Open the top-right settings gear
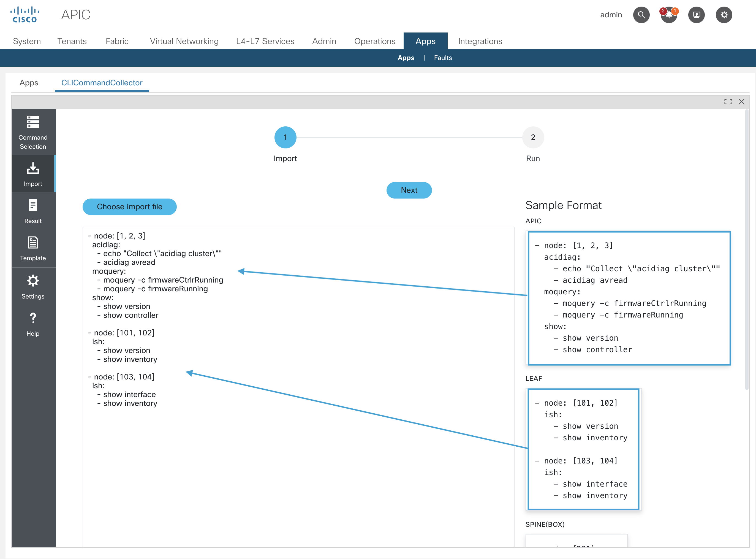This screenshot has height=559, width=756. [724, 15]
